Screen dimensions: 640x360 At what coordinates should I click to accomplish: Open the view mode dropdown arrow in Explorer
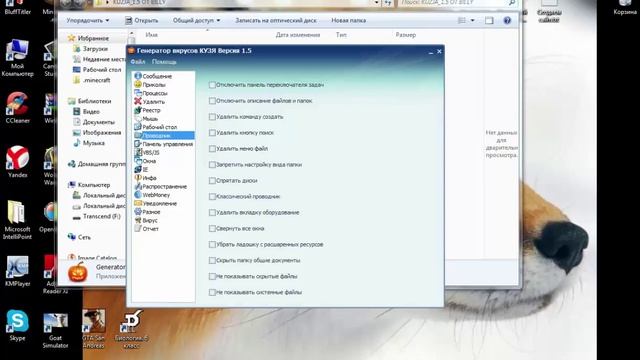coord(473,20)
